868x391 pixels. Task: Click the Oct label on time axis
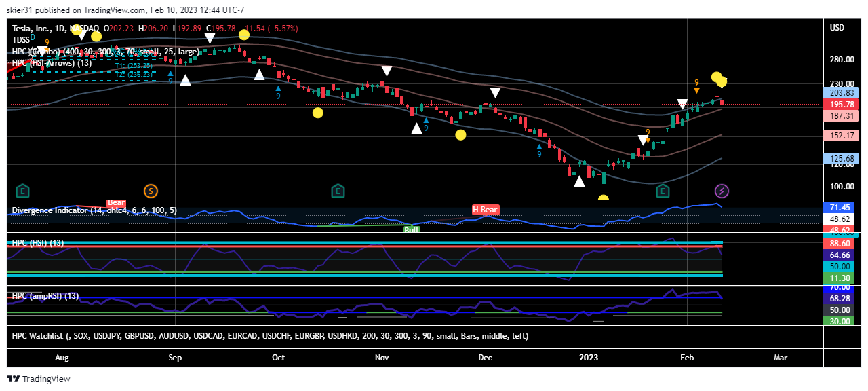pos(278,357)
